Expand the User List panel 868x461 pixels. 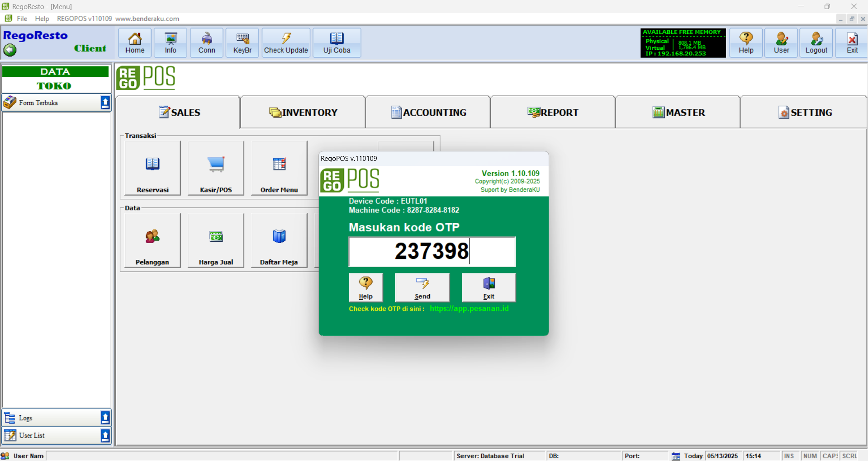[x=105, y=436]
